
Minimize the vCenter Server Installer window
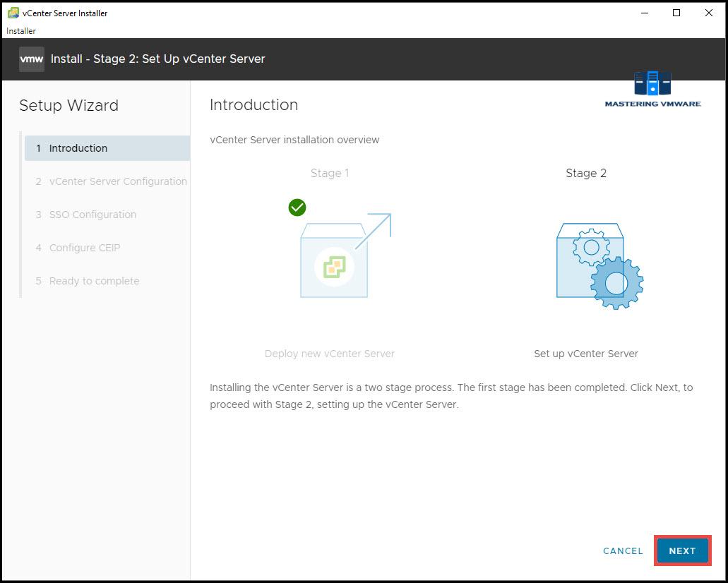645,13
